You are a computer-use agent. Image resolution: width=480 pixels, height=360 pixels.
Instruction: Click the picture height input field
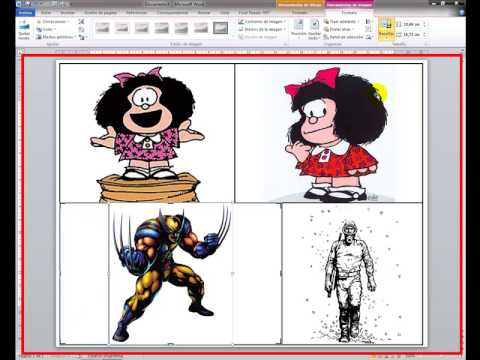tap(412, 25)
